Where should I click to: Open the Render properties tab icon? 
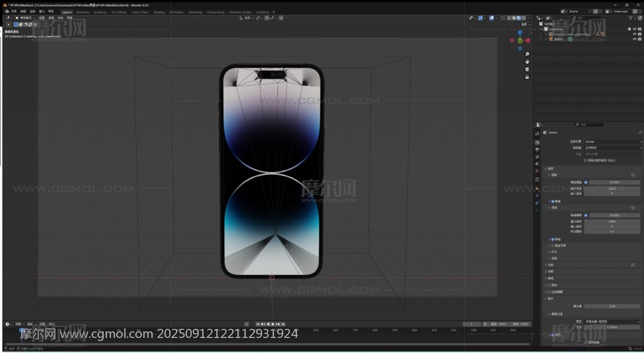click(x=537, y=142)
